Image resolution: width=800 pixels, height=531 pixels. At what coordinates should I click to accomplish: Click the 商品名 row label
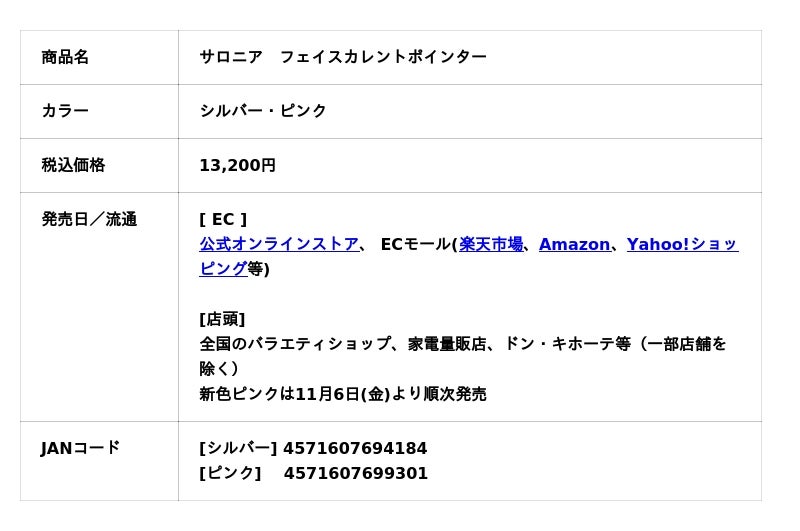(65, 57)
